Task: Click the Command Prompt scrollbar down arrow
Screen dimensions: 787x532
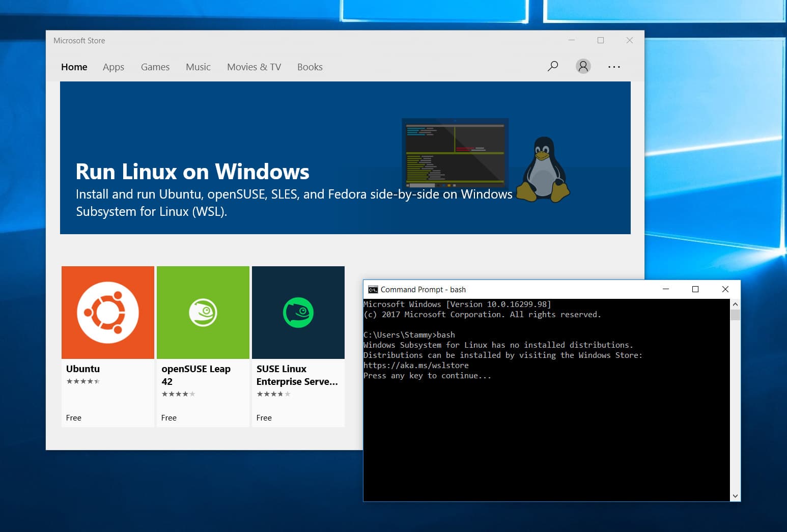Action: coord(735,496)
